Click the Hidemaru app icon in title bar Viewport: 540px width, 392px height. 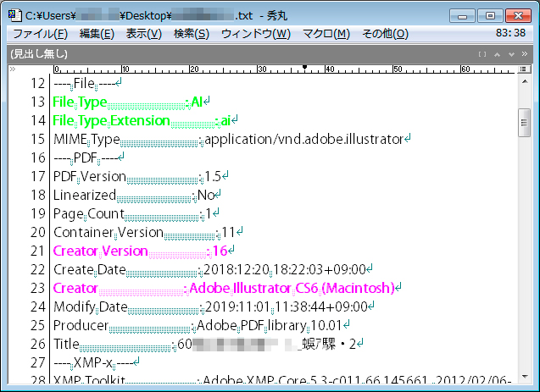coord(14,15)
